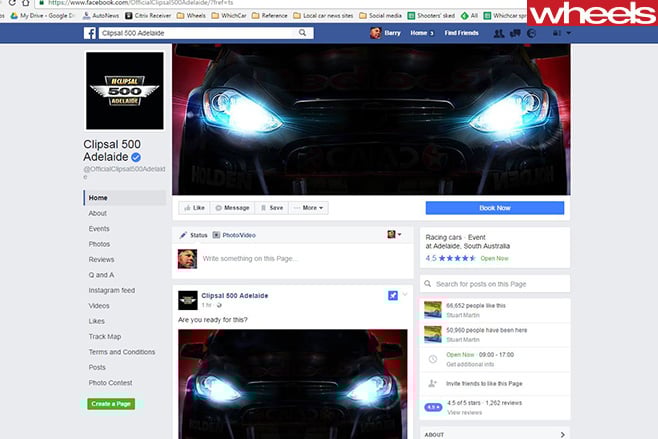Click the Save button
This screenshot has width=658, height=439.
(272, 208)
